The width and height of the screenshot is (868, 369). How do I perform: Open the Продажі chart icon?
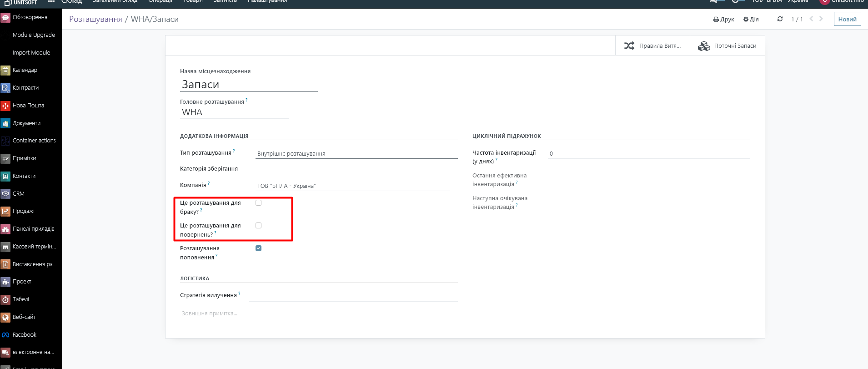pyautogui.click(x=5, y=211)
